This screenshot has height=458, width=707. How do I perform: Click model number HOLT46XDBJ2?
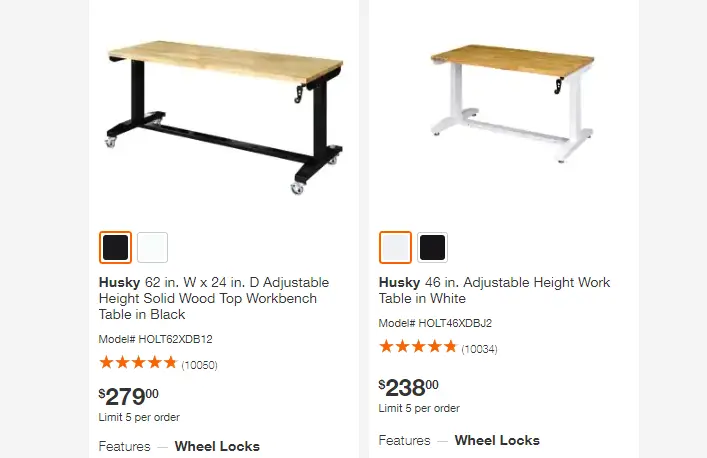[435, 323]
